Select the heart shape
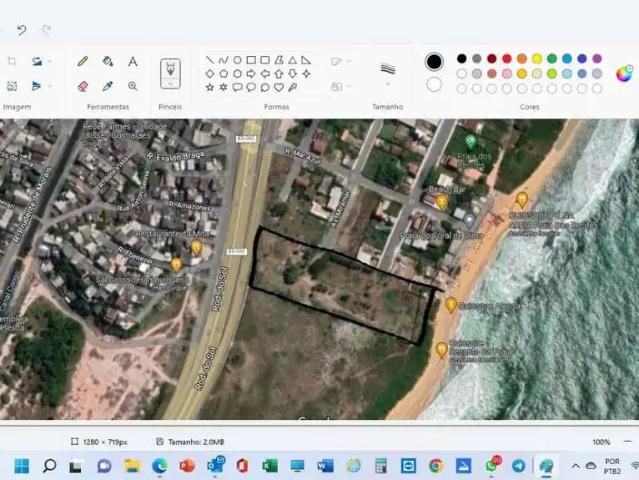639x480 pixels. point(279,87)
